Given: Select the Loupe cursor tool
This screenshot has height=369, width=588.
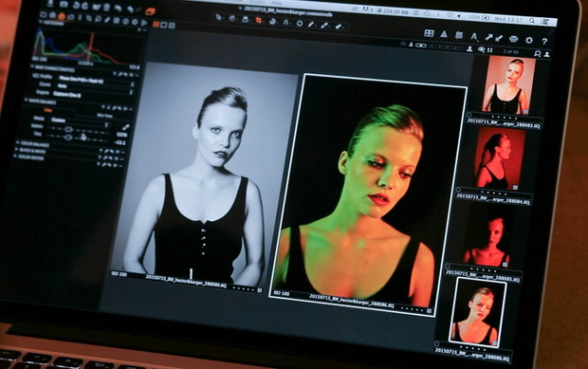Looking at the screenshot, I should coord(246,19).
